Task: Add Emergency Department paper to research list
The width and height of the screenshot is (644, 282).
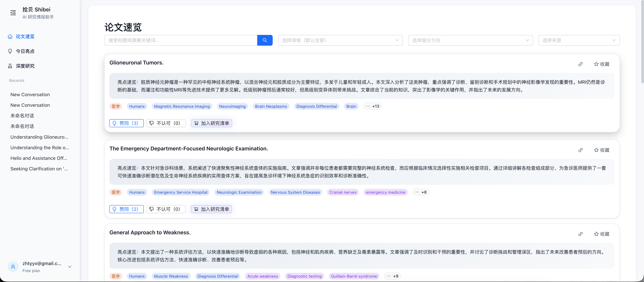Action: pyautogui.click(x=211, y=209)
